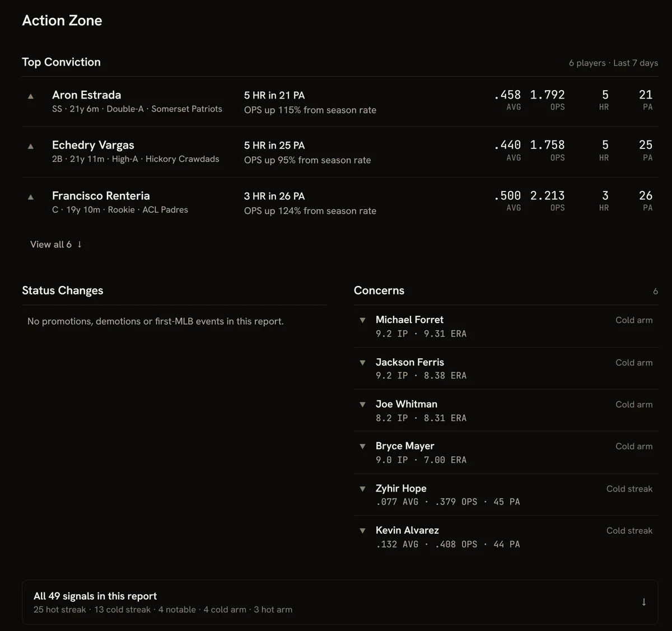The width and height of the screenshot is (672, 631).
Task: Open Francisco Renteria's player name
Action: 101,195
